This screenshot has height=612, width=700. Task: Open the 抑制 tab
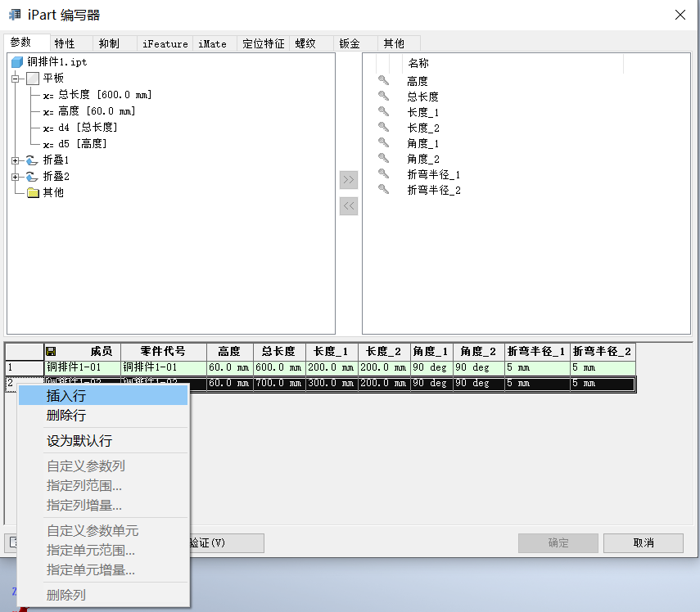tap(115, 43)
